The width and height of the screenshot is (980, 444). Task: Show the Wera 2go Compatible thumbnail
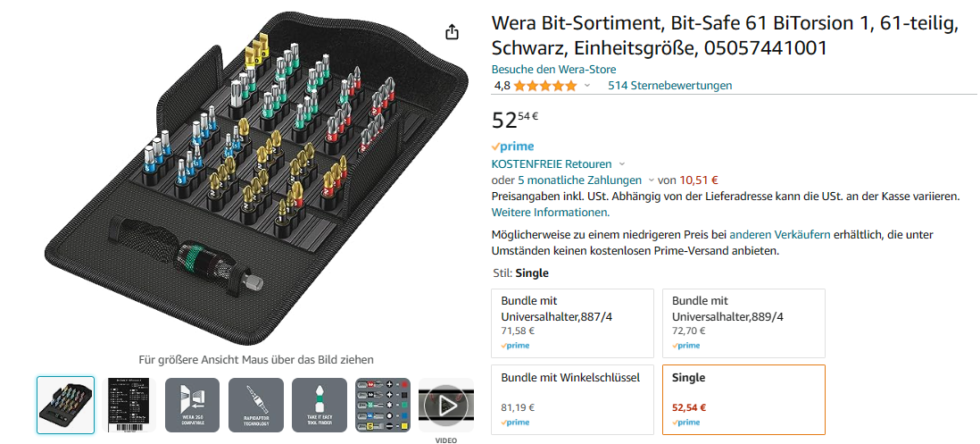click(x=193, y=406)
